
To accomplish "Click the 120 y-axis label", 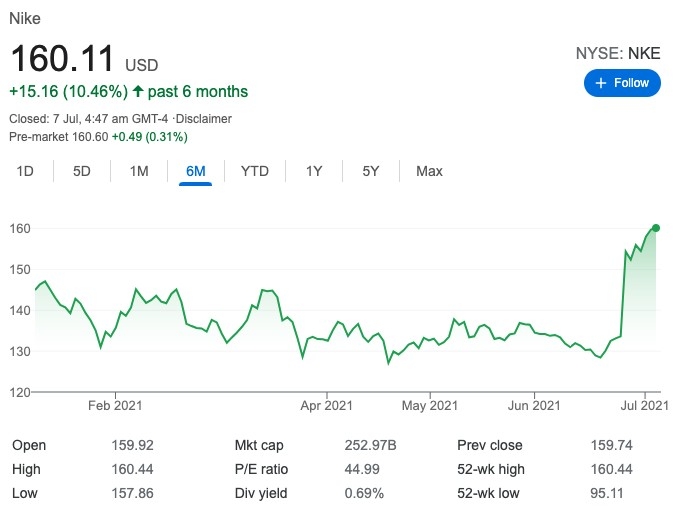I will click(x=20, y=392).
